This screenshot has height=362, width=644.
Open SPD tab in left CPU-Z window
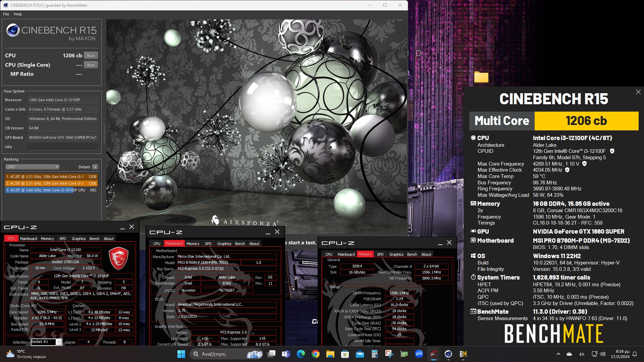point(63,239)
